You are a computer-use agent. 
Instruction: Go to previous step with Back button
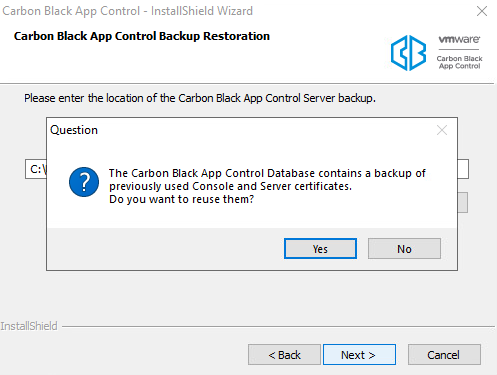coord(284,355)
